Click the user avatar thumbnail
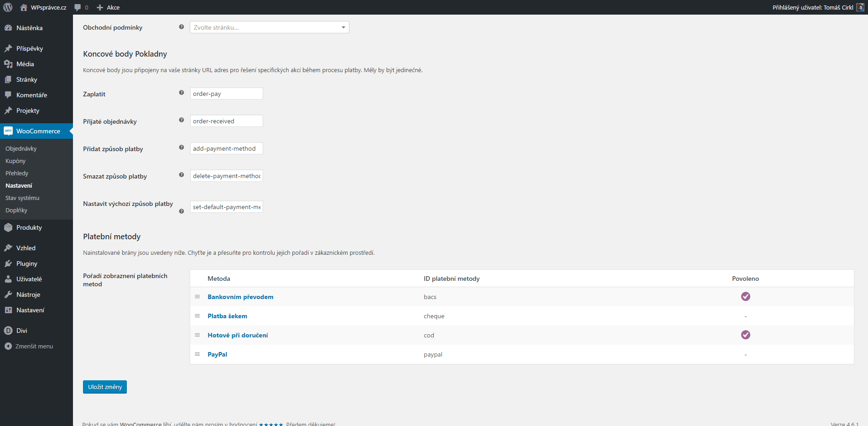This screenshot has height=426, width=868. [x=860, y=7]
